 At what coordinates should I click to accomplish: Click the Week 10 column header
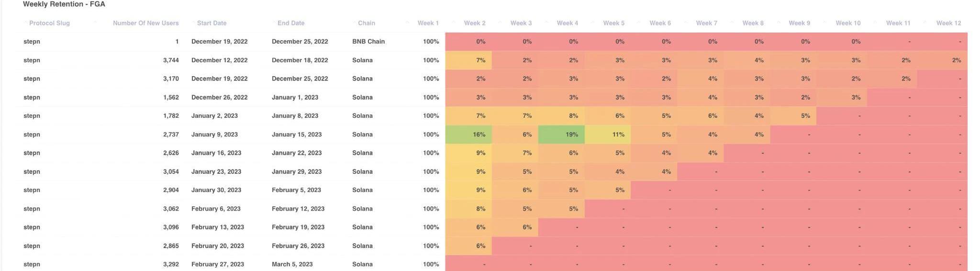tap(848, 23)
